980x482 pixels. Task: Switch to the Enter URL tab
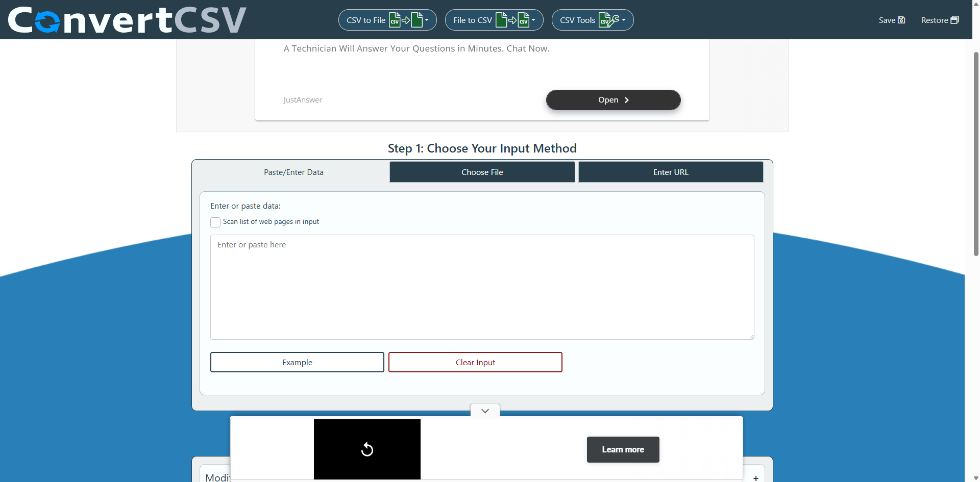click(x=670, y=172)
